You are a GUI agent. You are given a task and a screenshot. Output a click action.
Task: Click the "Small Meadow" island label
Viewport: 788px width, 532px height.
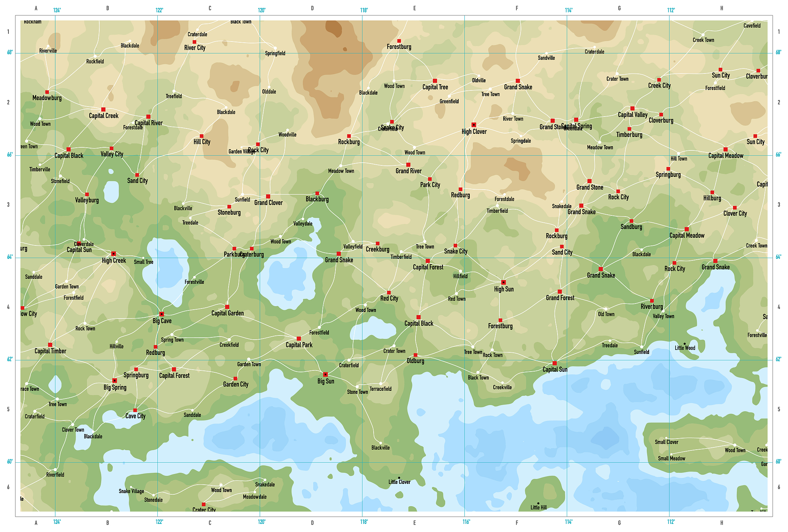671,458
